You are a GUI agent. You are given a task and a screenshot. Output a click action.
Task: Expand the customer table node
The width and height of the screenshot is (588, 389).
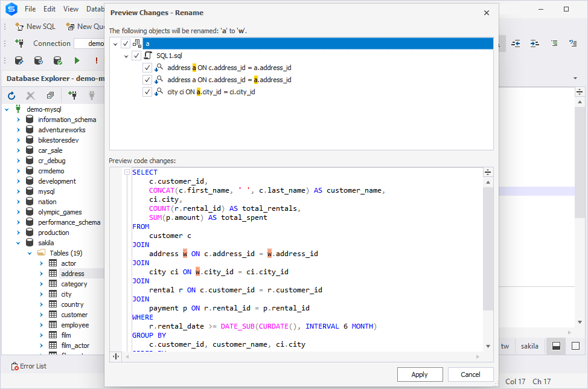pos(41,315)
